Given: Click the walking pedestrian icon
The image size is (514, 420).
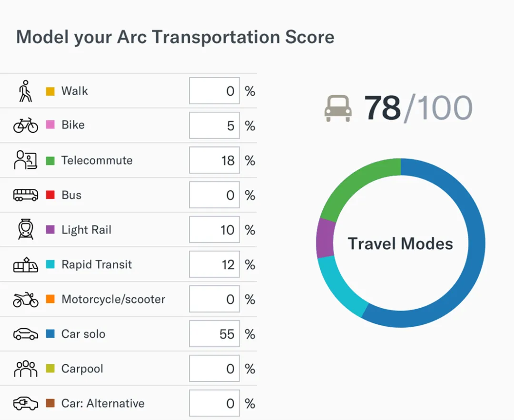Looking at the screenshot, I should [25, 91].
